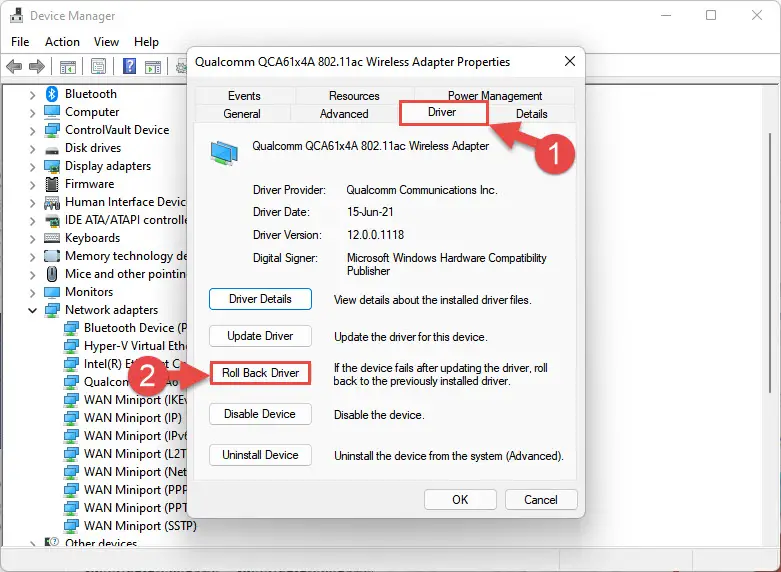Click the Back arrow in Device Manager toolbar

click(x=14, y=66)
